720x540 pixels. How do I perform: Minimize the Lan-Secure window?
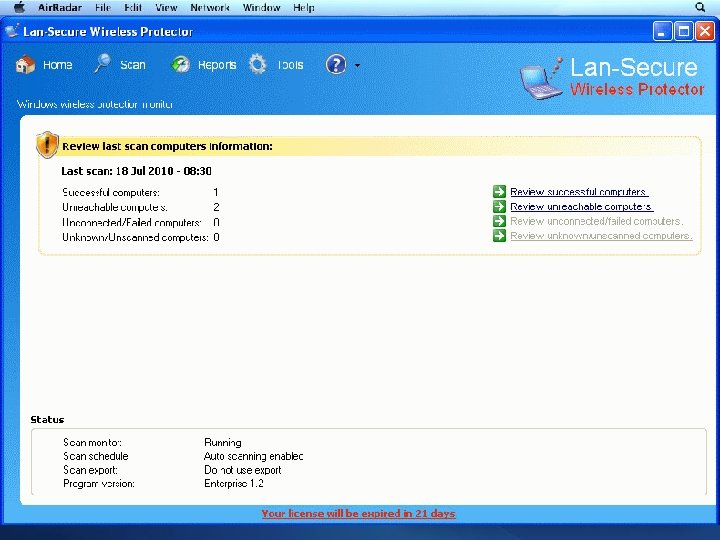pyautogui.click(x=662, y=31)
